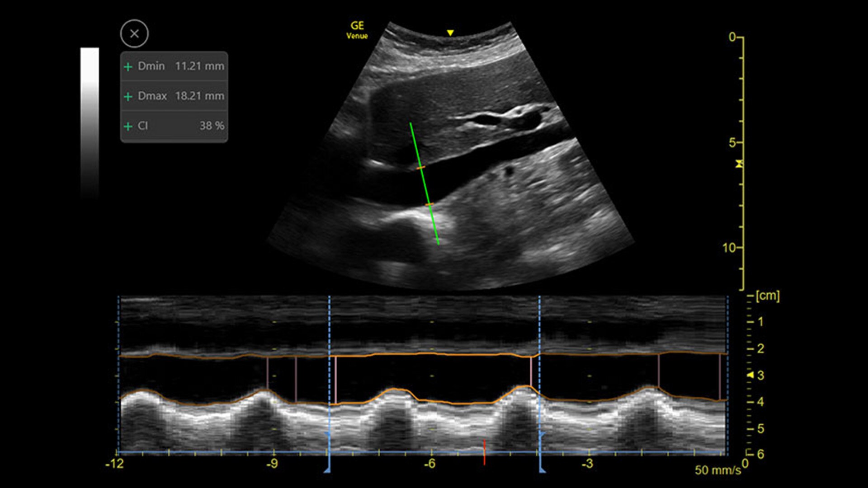Click the plus icon beside CI
Screen dimensions: 868x488
click(x=128, y=126)
